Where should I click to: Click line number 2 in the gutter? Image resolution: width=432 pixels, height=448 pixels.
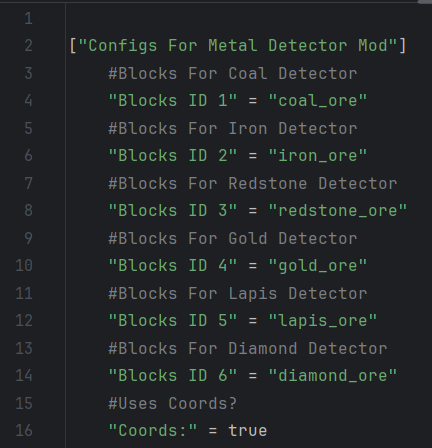click(x=28, y=46)
